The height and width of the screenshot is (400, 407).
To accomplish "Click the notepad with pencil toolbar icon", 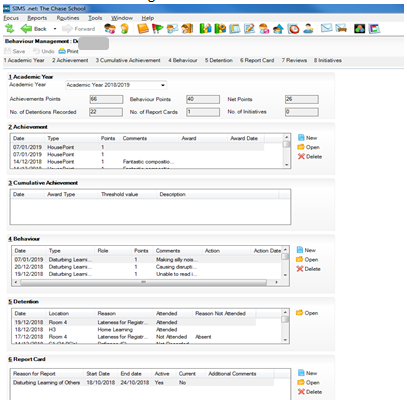I will (x=249, y=29).
